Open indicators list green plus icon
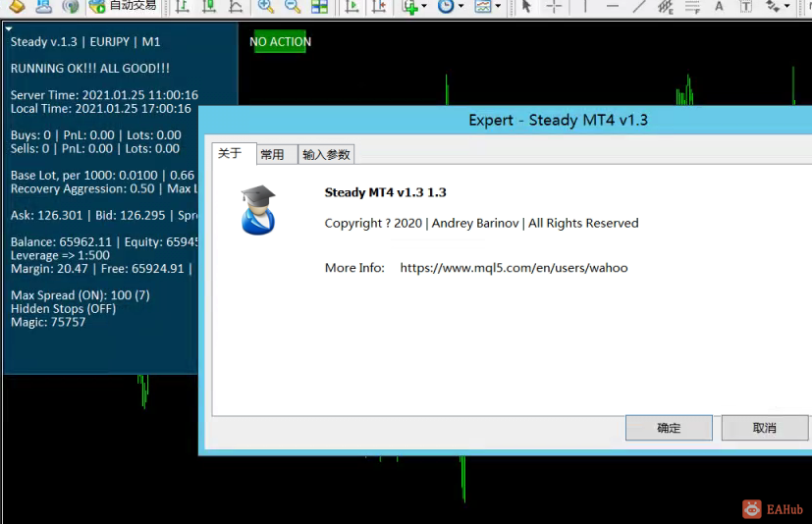The width and height of the screenshot is (812, 524). click(410, 6)
